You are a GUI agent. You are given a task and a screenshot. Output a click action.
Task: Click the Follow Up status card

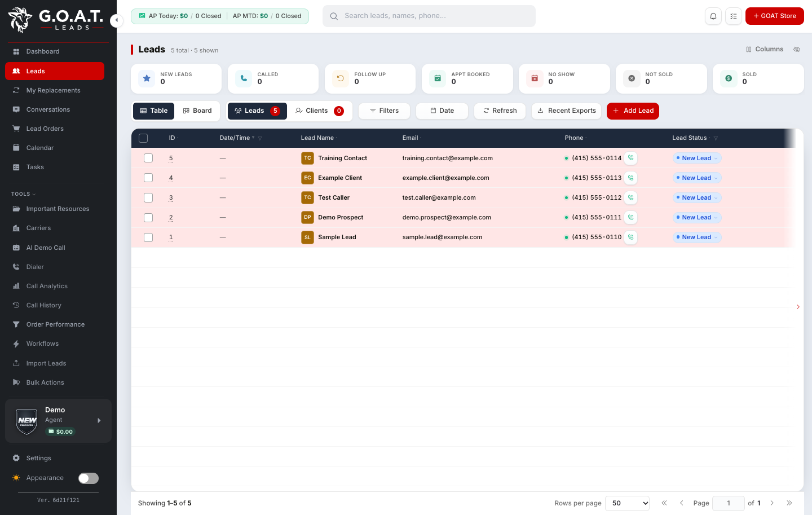point(370,78)
